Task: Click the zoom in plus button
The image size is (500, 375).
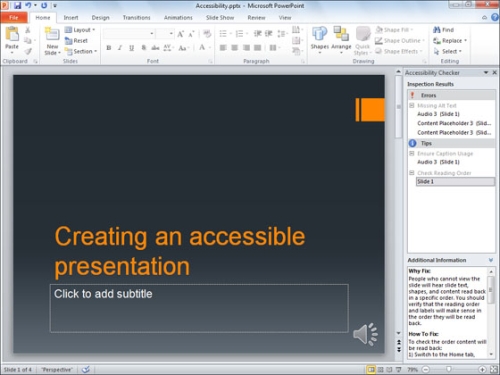Action: tap(482, 369)
